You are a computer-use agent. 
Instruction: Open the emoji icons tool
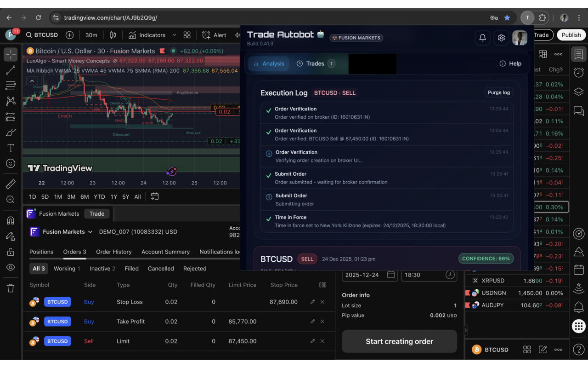(11, 163)
